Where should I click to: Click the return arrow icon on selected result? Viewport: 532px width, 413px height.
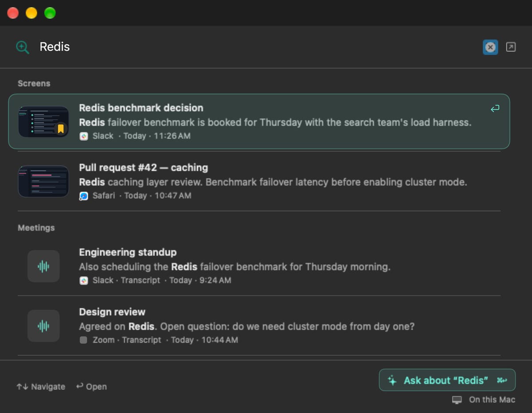tap(495, 108)
